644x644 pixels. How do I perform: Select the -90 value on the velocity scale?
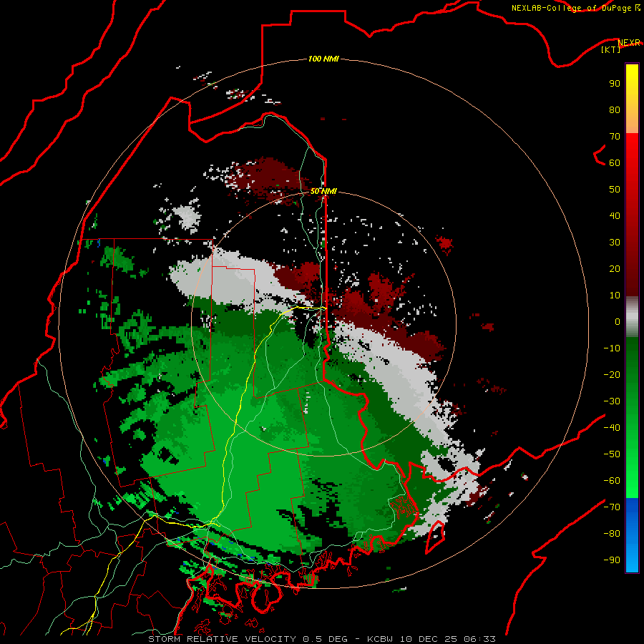tap(612, 560)
